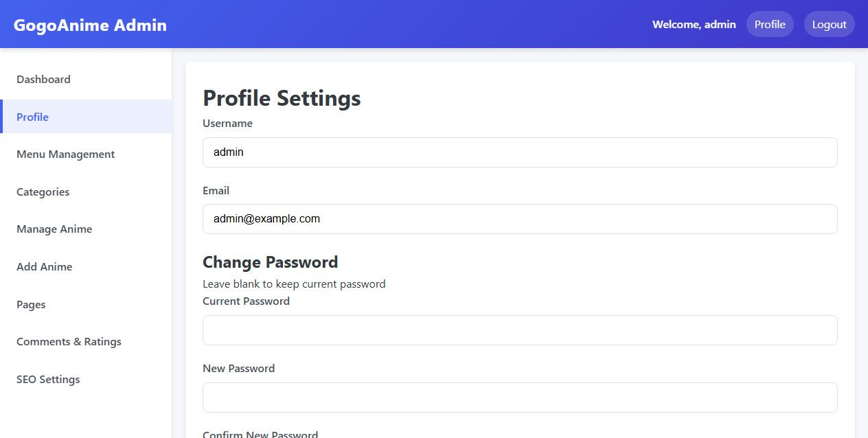Click the New Password input
The image size is (868, 438).
coord(519,397)
